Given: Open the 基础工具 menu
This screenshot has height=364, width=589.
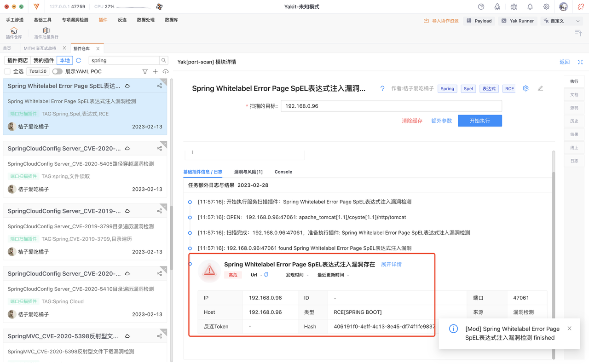Looking at the screenshot, I should tap(43, 20).
